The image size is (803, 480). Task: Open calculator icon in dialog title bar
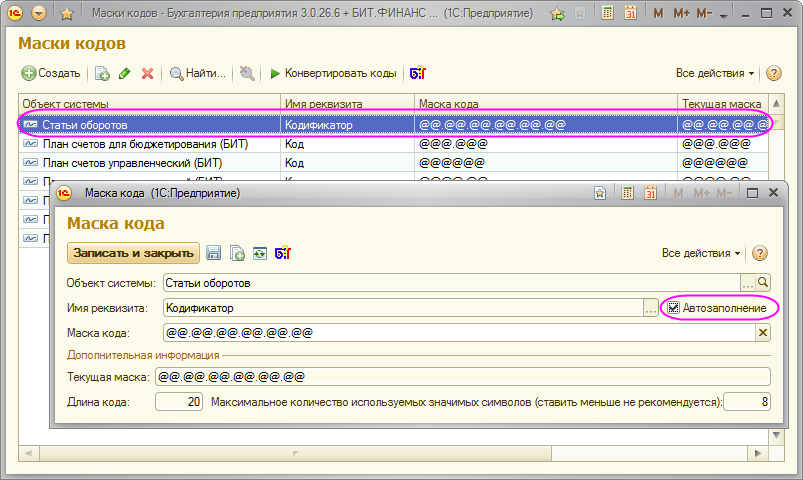tap(627, 193)
